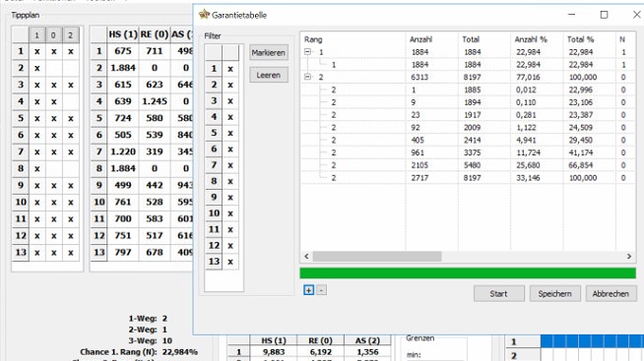644x361 pixels.
Task: Click the value 1.245 in Tipplan row 4
Action: pyautogui.click(x=155, y=101)
